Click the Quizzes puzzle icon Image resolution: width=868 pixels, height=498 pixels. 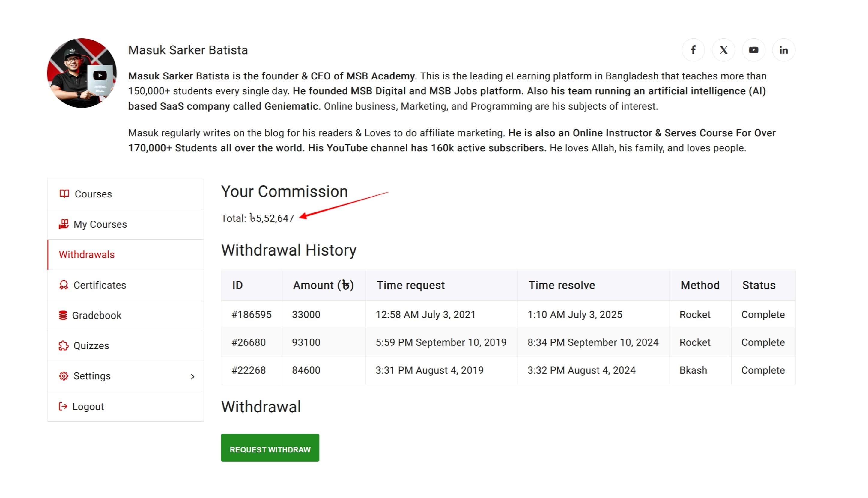(x=64, y=346)
